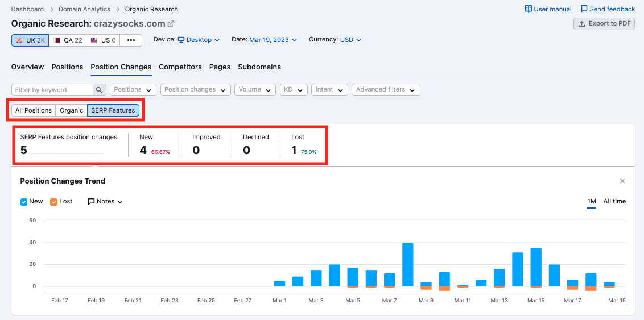Switch to the Subdomains tab
Image resolution: width=644 pixels, height=320 pixels.
[x=259, y=67]
